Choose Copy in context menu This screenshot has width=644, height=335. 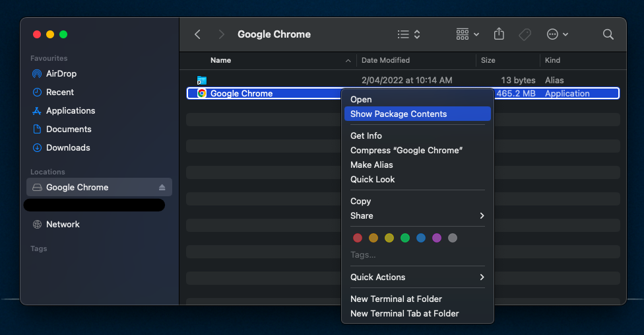coord(417,201)
